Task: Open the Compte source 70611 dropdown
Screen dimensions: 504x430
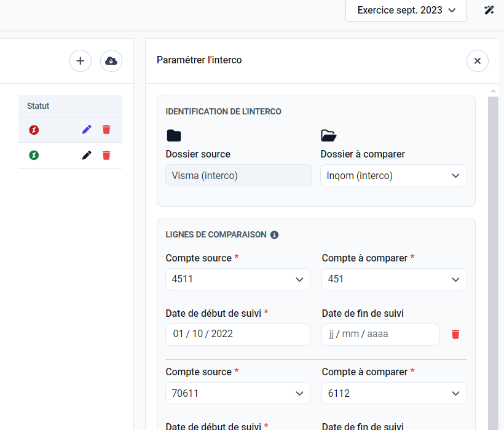Action: pyautogui.click(x=238, y=393)
